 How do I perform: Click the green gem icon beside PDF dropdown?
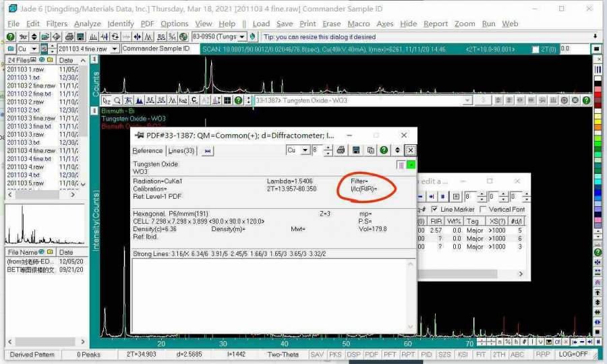coord(253,37)
